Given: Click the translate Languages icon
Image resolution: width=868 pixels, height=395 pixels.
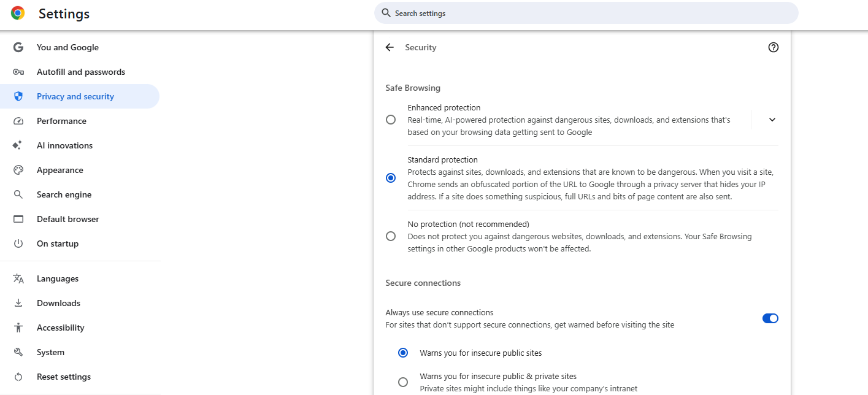Looking at the screenshot, I should pyautogui.click(x=18, y=278).
